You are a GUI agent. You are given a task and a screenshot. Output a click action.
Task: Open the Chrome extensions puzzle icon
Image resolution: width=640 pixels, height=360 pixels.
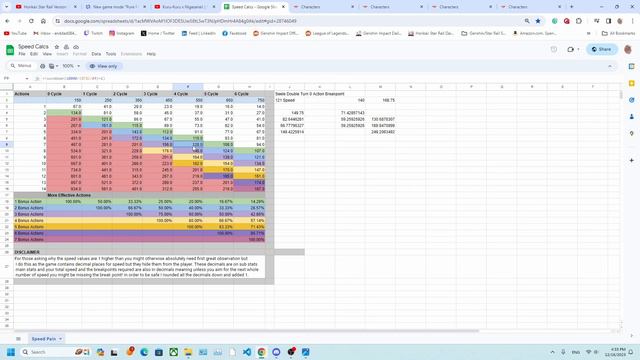coord(579,21)
